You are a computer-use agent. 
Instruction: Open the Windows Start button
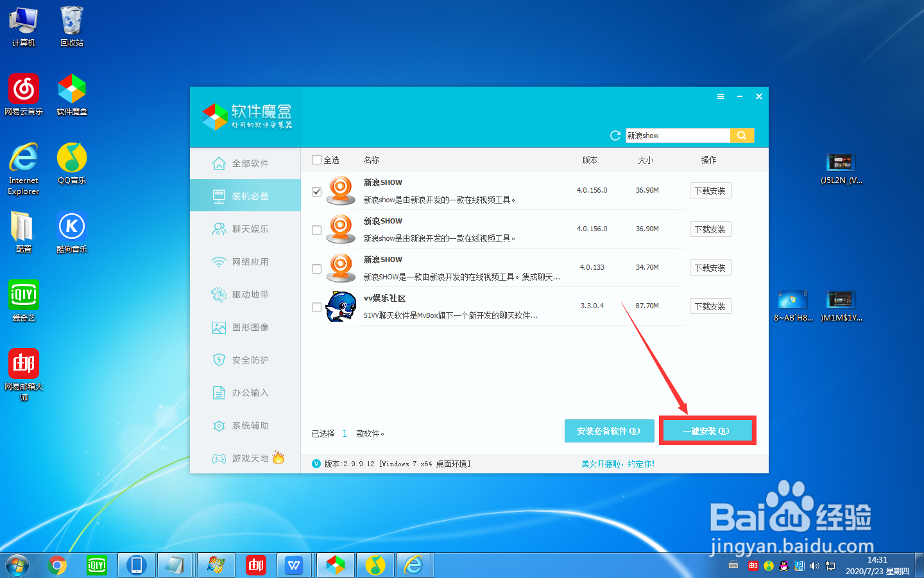[17, 565]
